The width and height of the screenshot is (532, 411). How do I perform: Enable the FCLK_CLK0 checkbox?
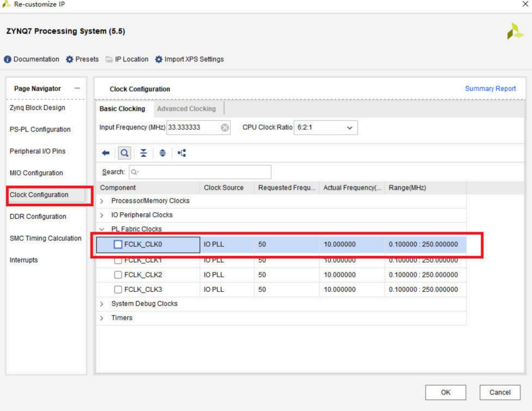119,244
